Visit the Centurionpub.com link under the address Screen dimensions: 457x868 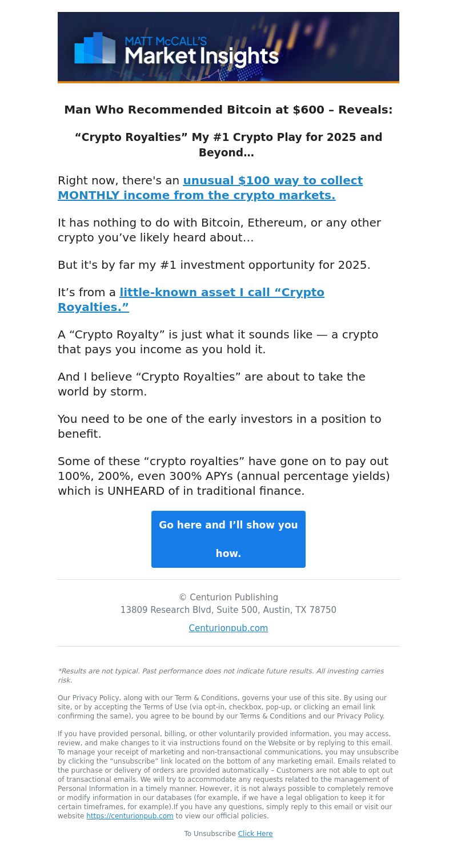pos(228,628)
